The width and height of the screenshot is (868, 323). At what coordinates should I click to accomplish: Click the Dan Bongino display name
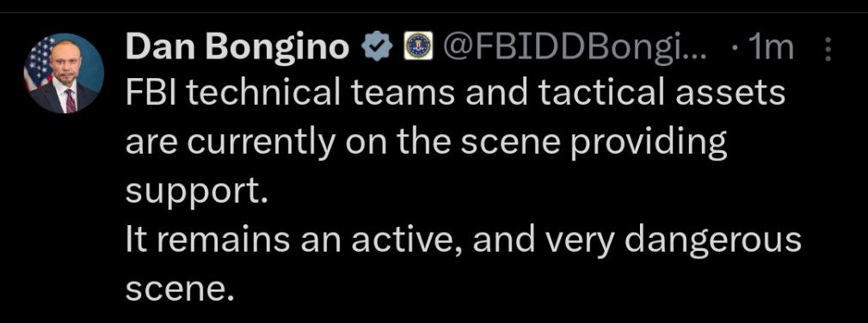(x=237, y=47)
